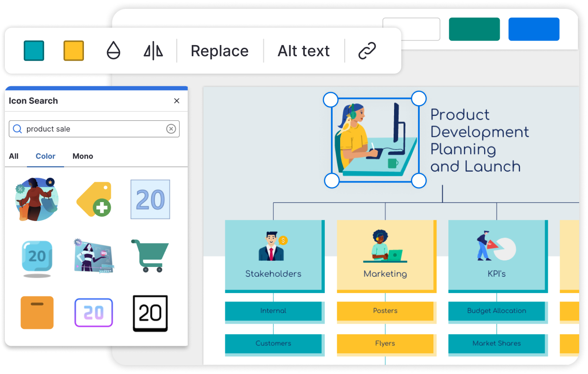Image resolution: width=588 pixels, height=374 pixels.
Task: Switch to the All tab
Action: click(x=13, y=156)
